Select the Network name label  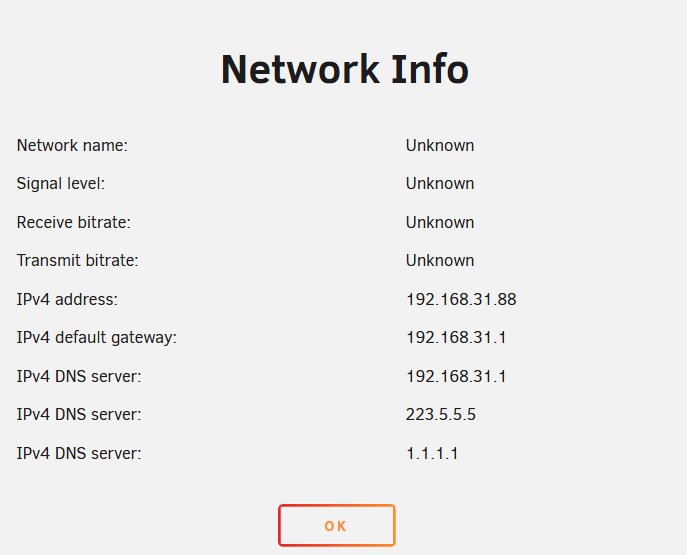click(72, 145)
